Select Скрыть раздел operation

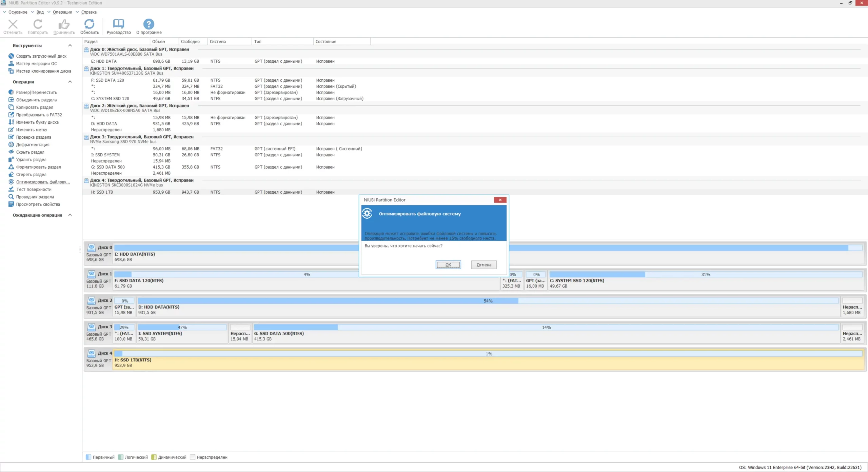point(32,152)
